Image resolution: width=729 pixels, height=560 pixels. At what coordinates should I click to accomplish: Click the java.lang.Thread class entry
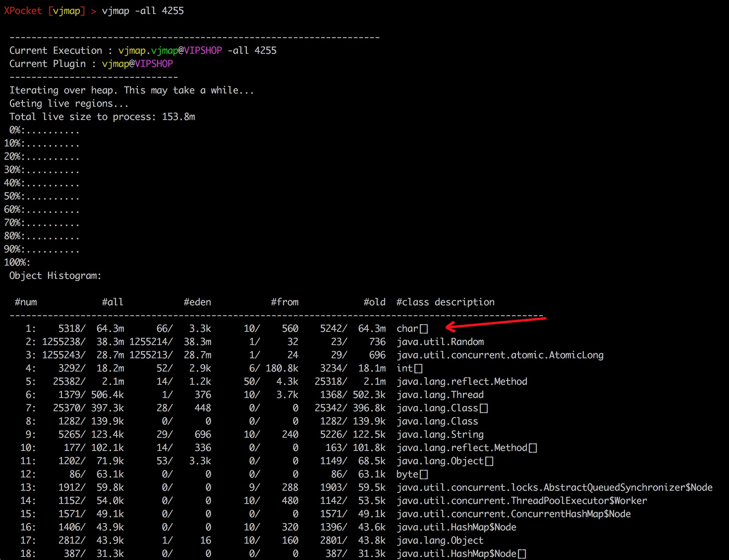tap(440, 395)
